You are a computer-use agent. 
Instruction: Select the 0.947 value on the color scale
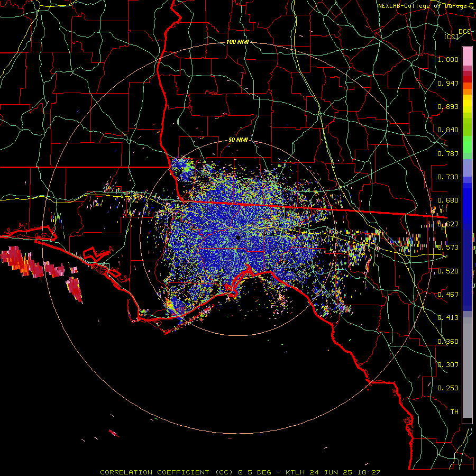tap(448, 83)
